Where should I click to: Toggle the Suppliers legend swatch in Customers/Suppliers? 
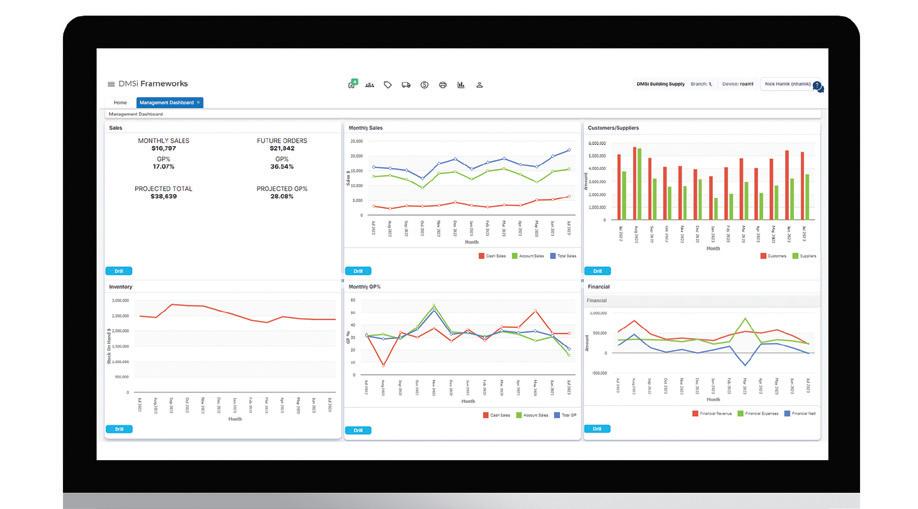click(x=795, y=256)
